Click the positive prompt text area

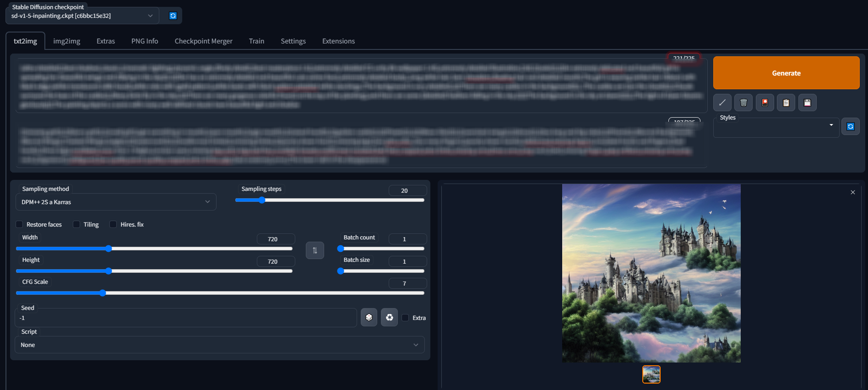tap(362, 86)
